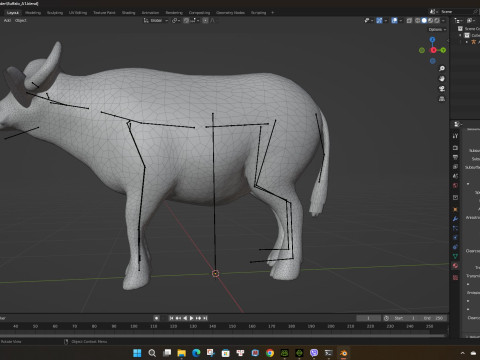
Task: Play the animation forward
Action: point(192,318)
